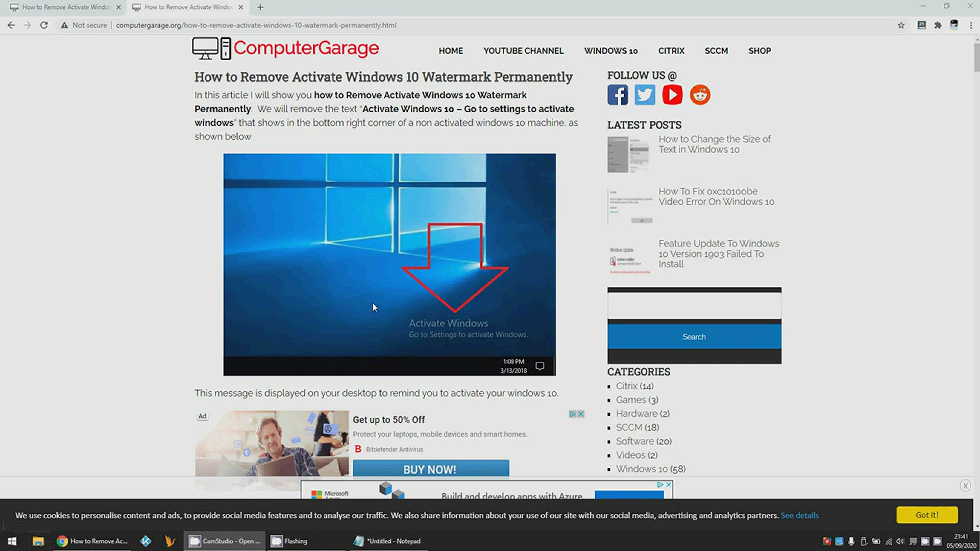The width and height of the screenshot is (980, 551).
Task: Open the Chrome three-dot menu
Action: (971, 25)
